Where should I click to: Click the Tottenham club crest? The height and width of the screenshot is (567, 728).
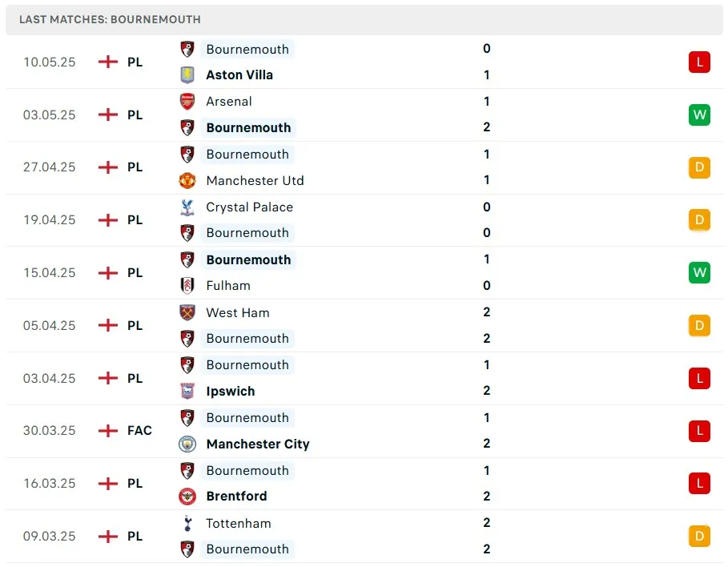coord(187,524)
